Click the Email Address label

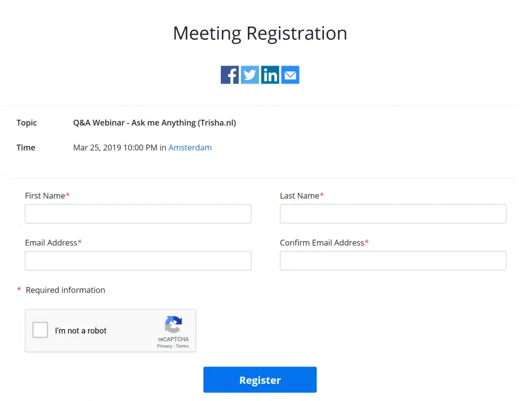[51, 242]
